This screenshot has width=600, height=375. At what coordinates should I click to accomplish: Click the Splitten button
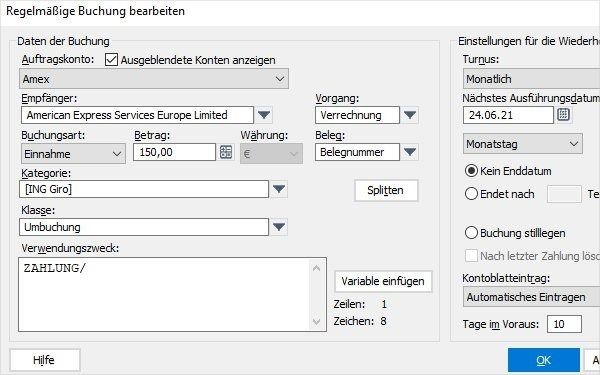coord(386,190)
